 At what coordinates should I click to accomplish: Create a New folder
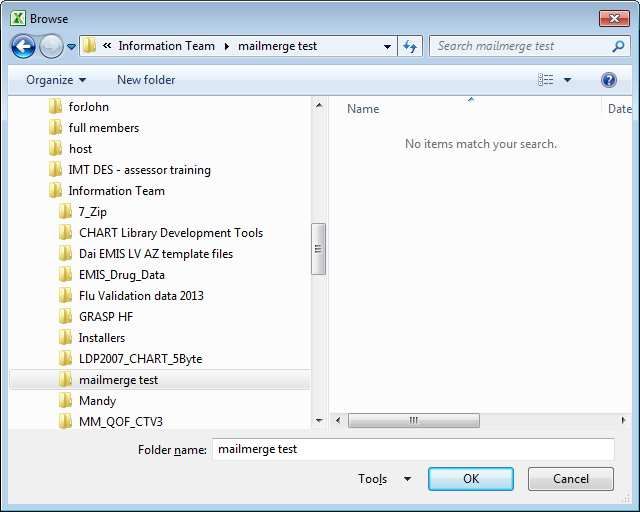point(146,80)
